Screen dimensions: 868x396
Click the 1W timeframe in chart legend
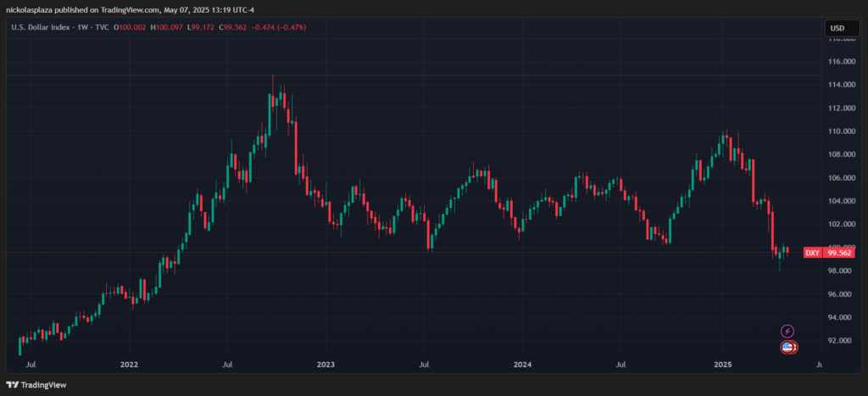(79, 26)
